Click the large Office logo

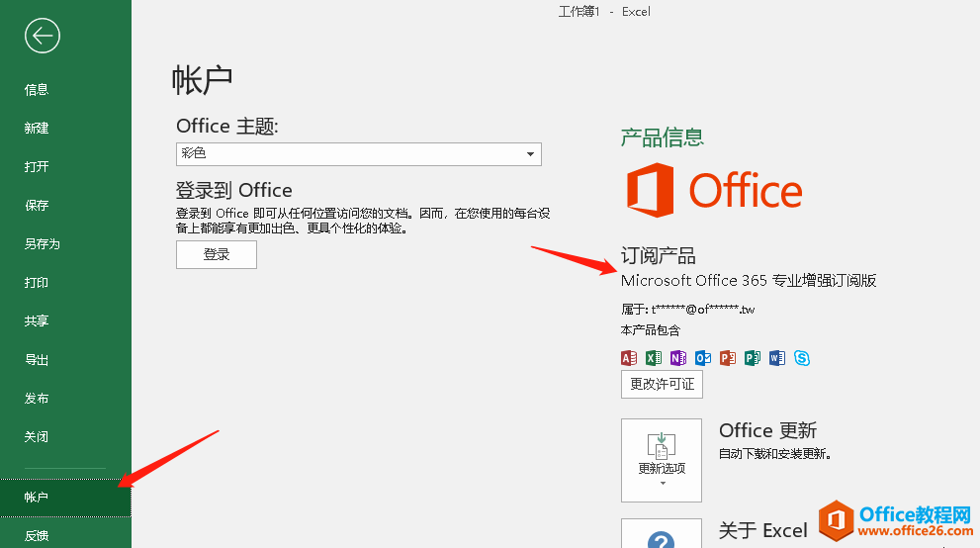(x=714, y=190)
